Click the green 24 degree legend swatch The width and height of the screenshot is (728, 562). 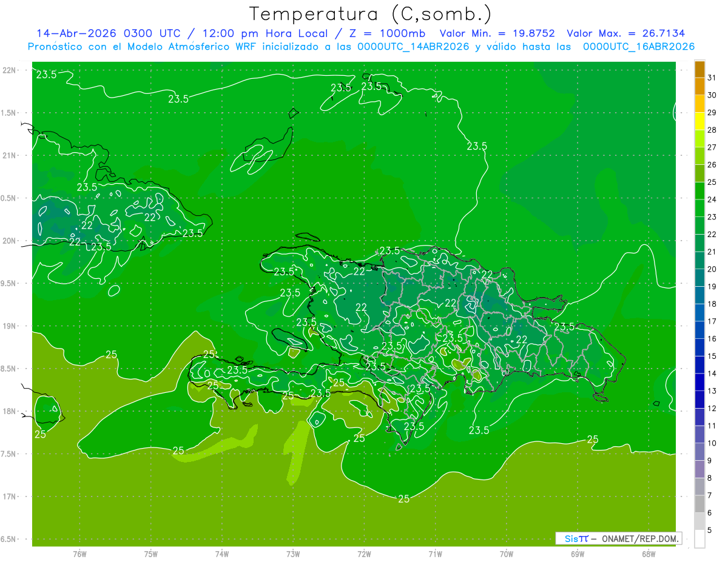699,191
